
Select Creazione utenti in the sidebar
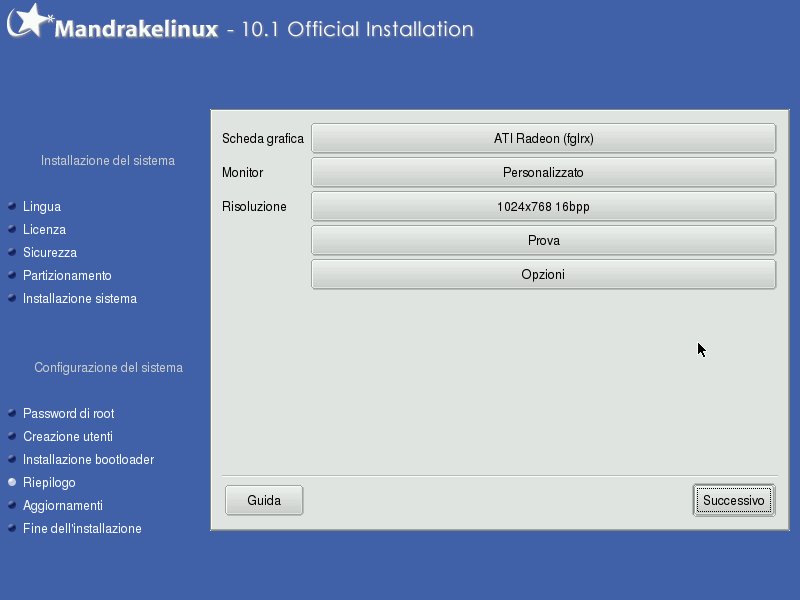pos(67,437)
